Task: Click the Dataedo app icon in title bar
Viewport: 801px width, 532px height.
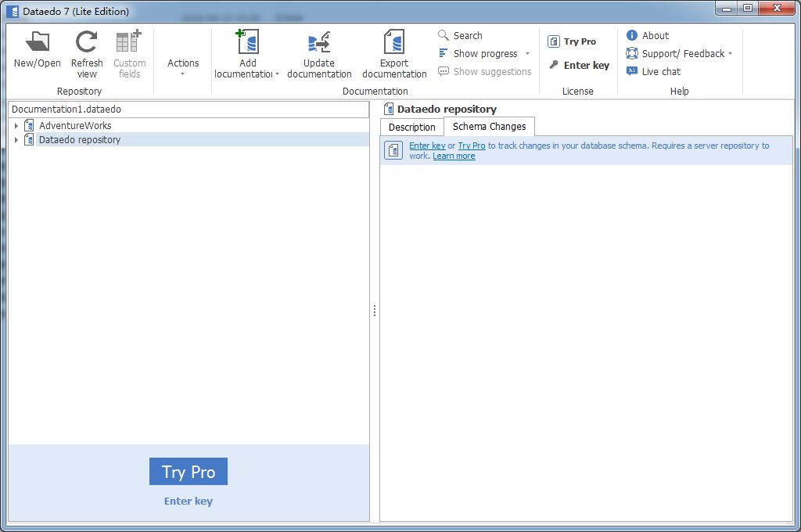Action: click(x=13, y=11)
